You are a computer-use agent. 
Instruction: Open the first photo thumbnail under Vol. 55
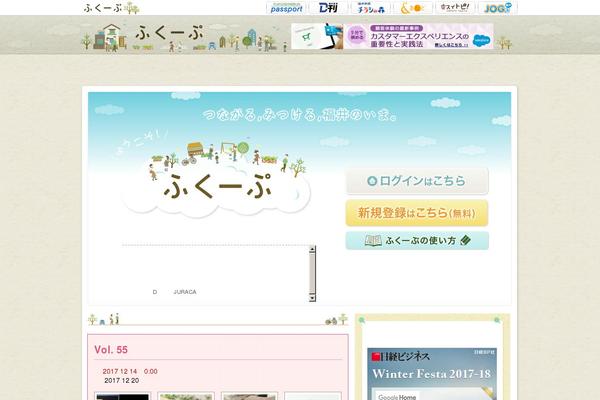(122, 396)
